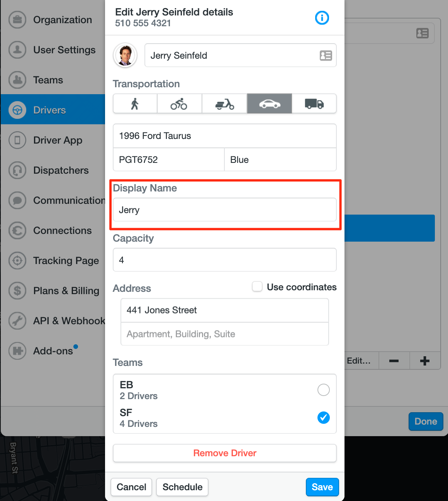The height and width of the screenshot is (501, 448).
Task: Click Jerry Seinfeld's profile photo
Action: (125, 55)
